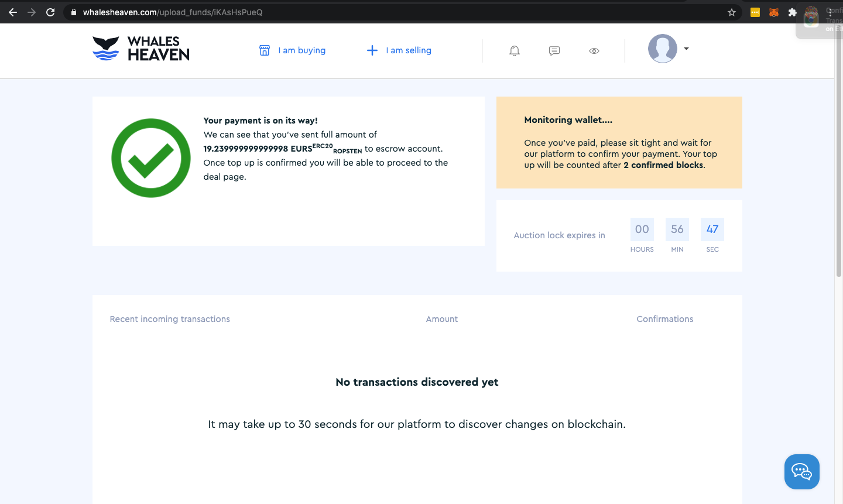
Task: Click the 'Recent incoming transactions' column header
Action: click(x=170, y=319)
